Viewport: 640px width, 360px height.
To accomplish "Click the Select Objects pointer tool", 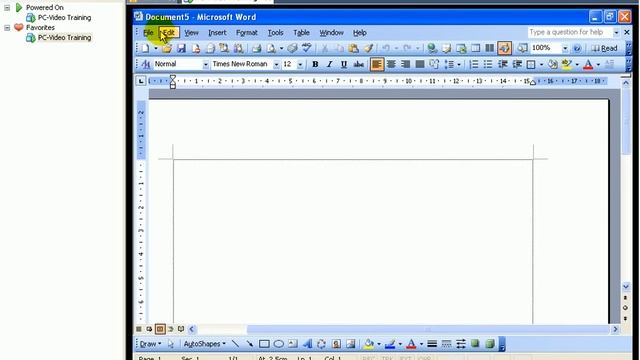I will pos(171,344).
